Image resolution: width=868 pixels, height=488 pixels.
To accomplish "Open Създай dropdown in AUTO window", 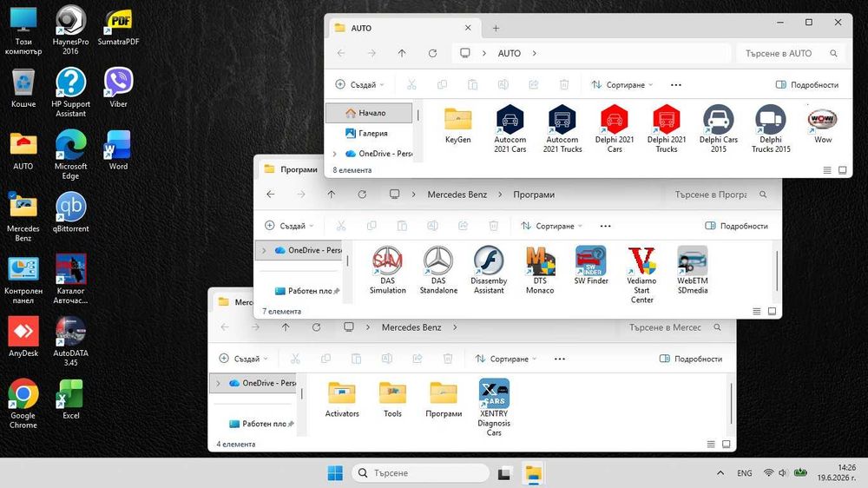I will tap(360, 85).
